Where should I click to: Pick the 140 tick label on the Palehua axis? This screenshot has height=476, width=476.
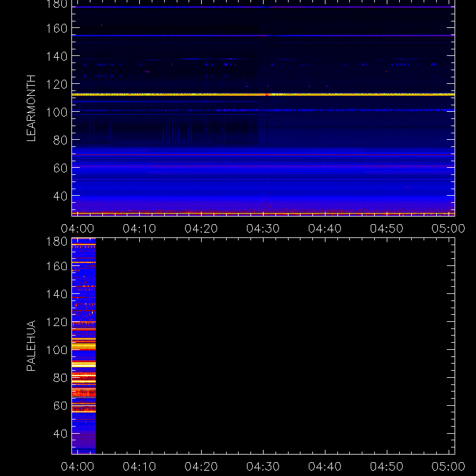tap(57, 294)
